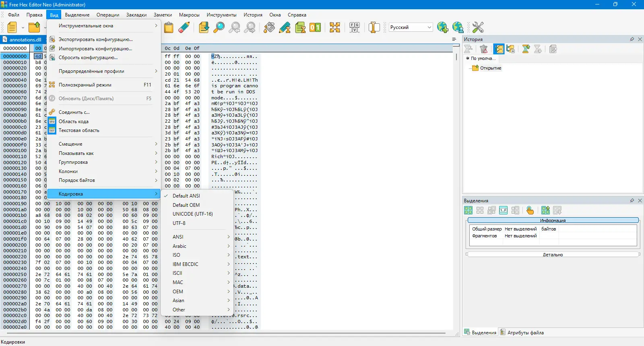Click the yellow document icon in toolbar

click(x=12, y=27)
